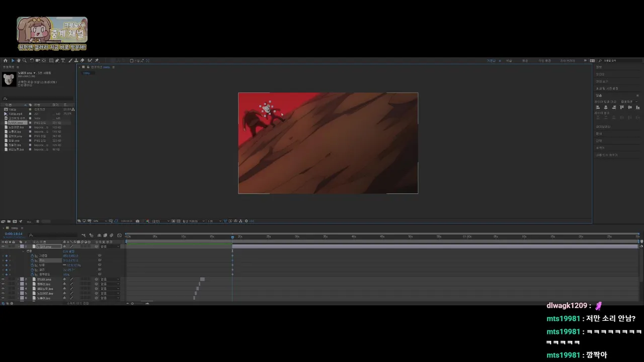Show more workspaces via double chevron
Image resolution: width=644 pixels, height=362 pixels.
coord(585,60)
